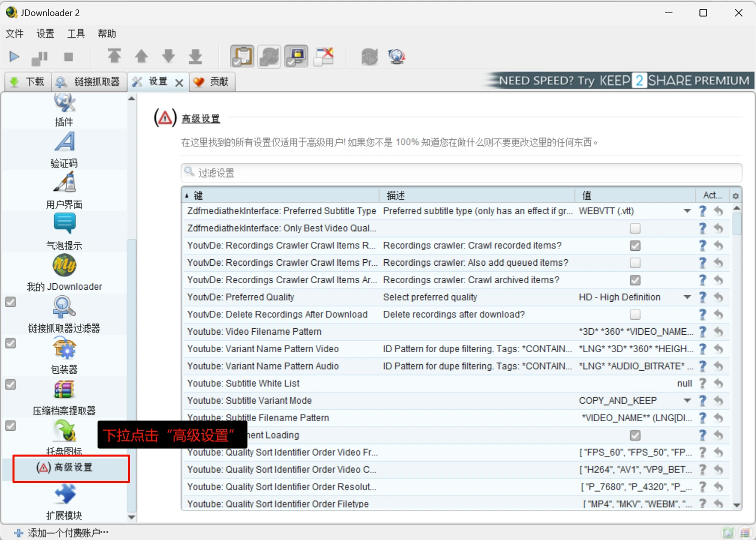Switch to the 贡献 tab
The width and height of the screenshot is (756, 540).
212,82
